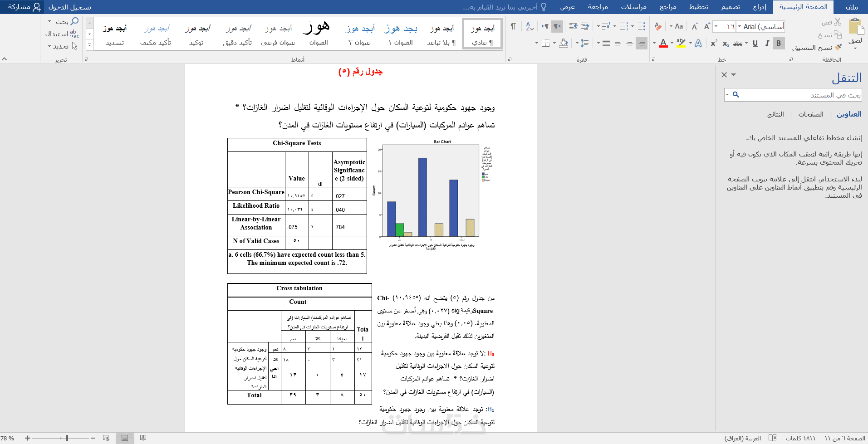Click the Multilevel List icon
The height and width of the screenshot is (444, 868).
pos(606,26)
